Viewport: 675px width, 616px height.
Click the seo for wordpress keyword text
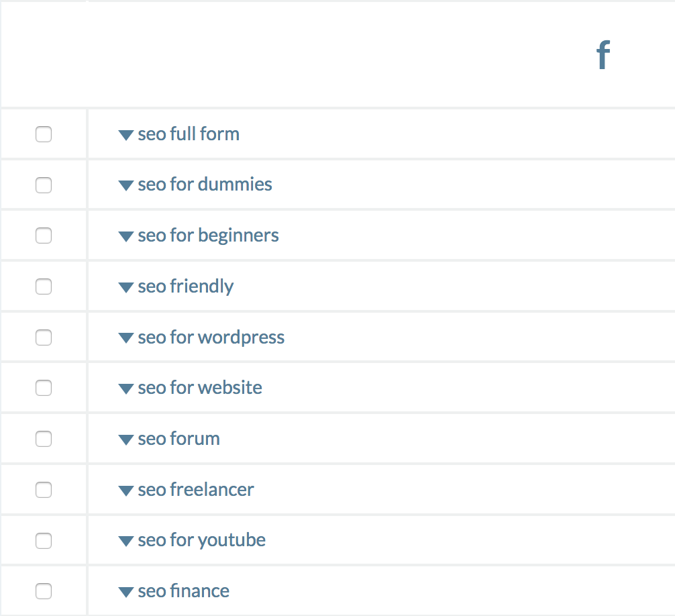pyautogui.click(x=211, y=338)
